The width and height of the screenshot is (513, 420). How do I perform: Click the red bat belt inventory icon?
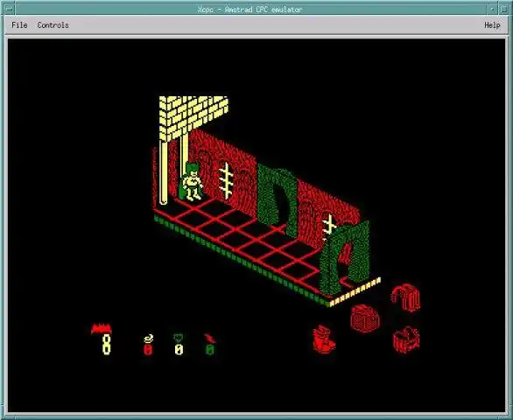point(406,339)
